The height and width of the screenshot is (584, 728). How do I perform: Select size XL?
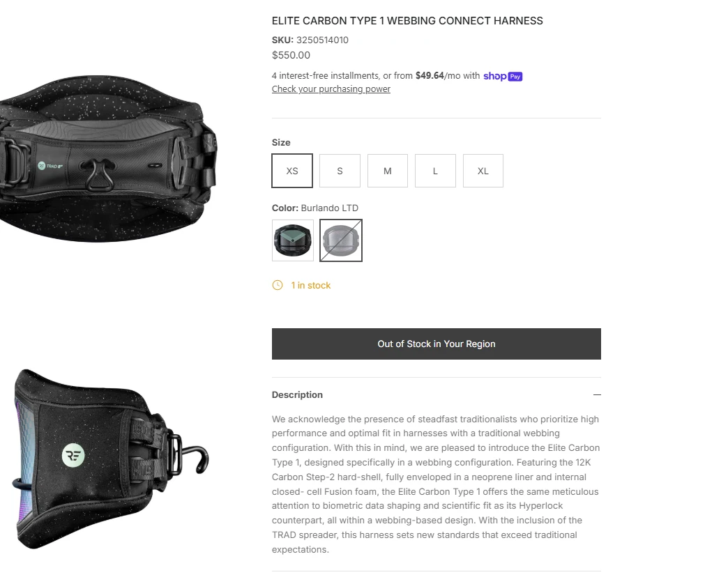click(483, 171)
